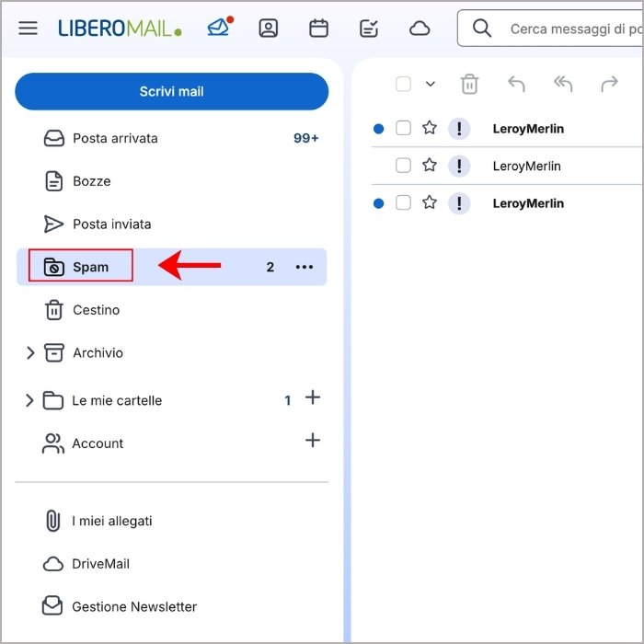
Task: Open the second non-bold LeroyMerlin message
Action: 526,166
